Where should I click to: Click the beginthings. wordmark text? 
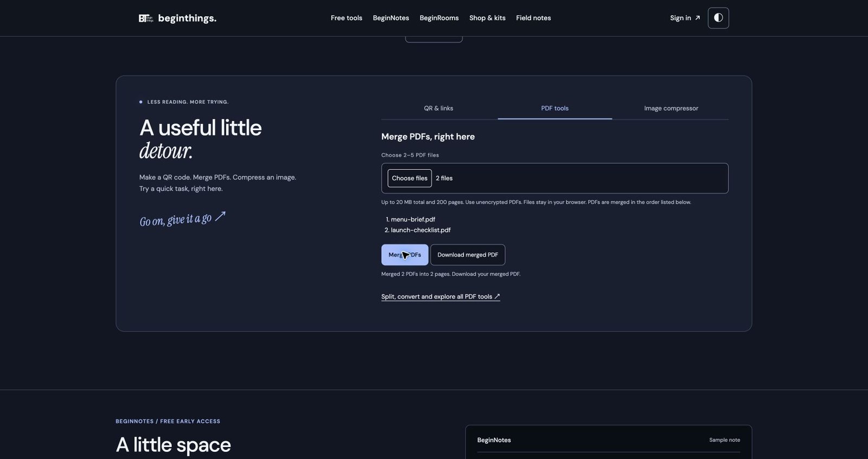pyautogui.click(x=187, y=18)
